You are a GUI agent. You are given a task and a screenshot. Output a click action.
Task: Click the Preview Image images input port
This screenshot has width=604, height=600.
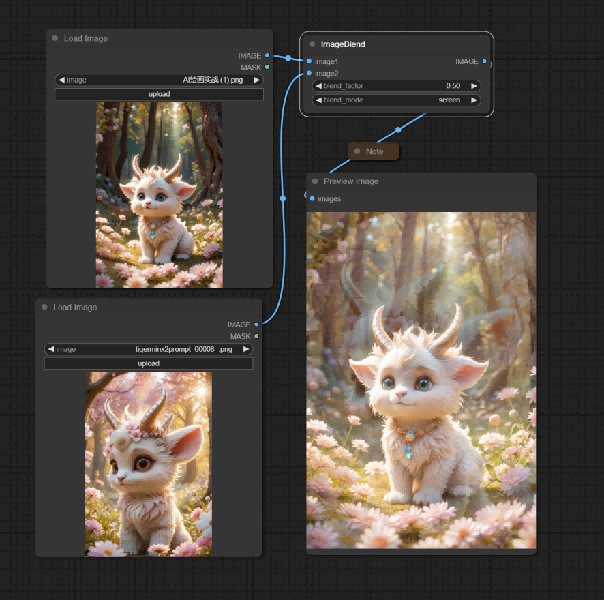tap(312, 198)
